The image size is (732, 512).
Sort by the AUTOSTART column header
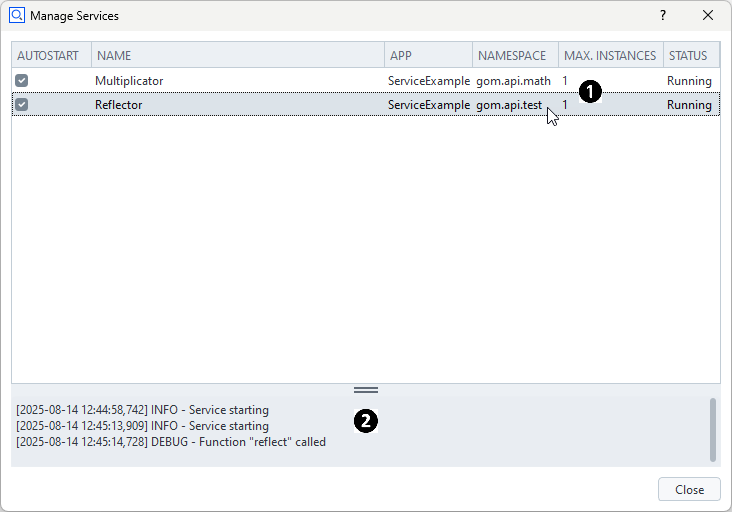[51, 56]
